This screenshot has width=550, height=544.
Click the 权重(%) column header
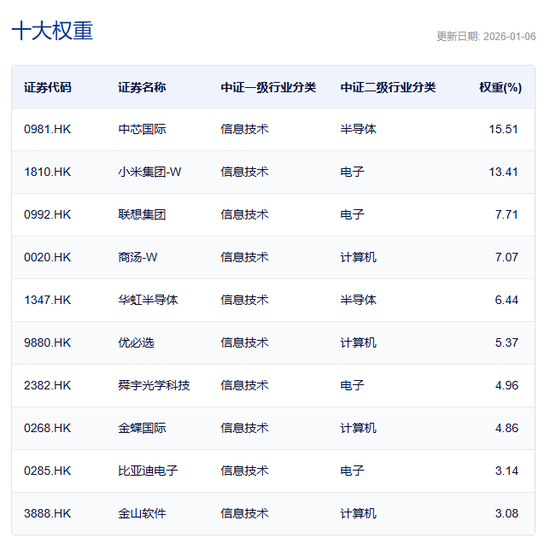point(501,87)
